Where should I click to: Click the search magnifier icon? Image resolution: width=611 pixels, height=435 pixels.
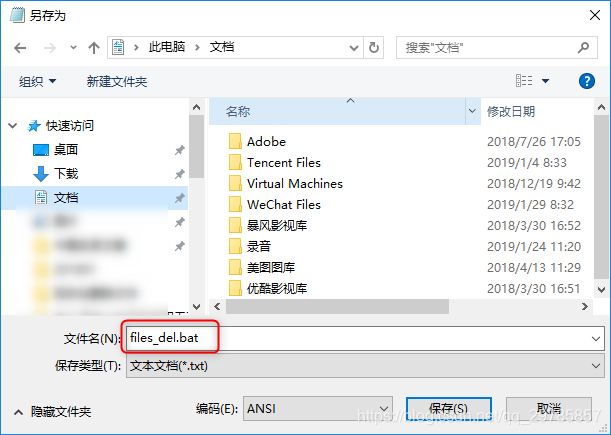tap(583, 48)
